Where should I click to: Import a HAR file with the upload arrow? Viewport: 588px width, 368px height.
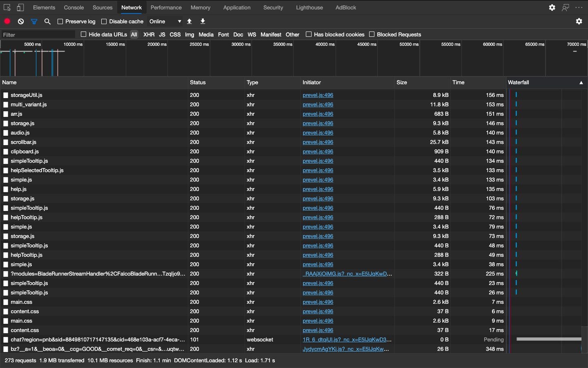coord(189,21)
